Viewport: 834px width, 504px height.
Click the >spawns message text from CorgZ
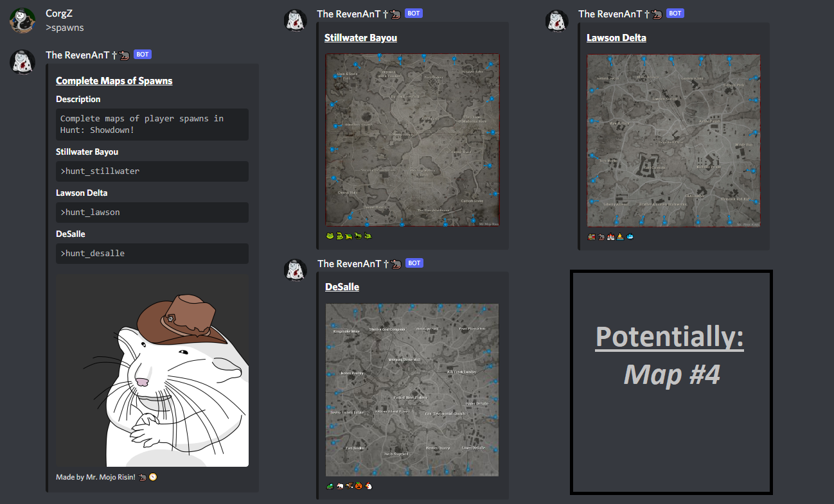(65, 28)
